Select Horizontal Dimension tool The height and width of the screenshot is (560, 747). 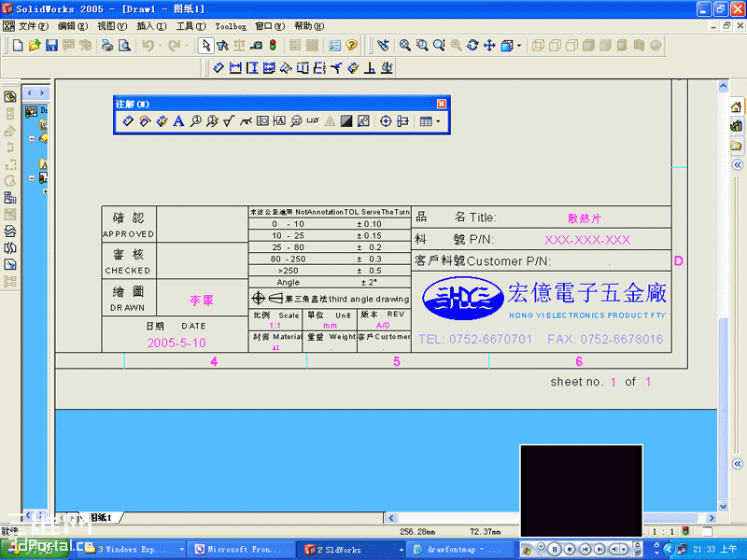[235, 67]
